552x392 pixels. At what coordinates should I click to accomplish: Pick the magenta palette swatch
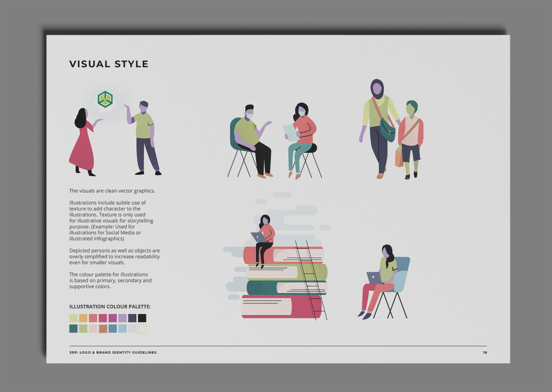click(x=113, y=318)
